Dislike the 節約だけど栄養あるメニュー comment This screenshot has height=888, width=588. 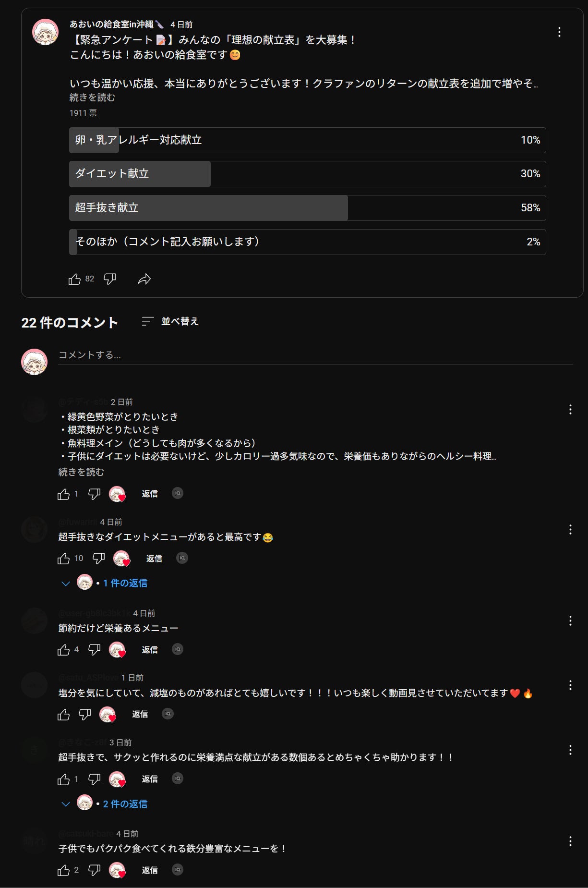(95, 650)
